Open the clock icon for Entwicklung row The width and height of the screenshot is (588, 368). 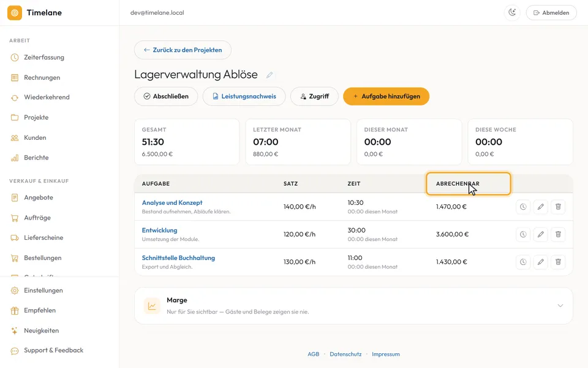click(x=522, y=234)
